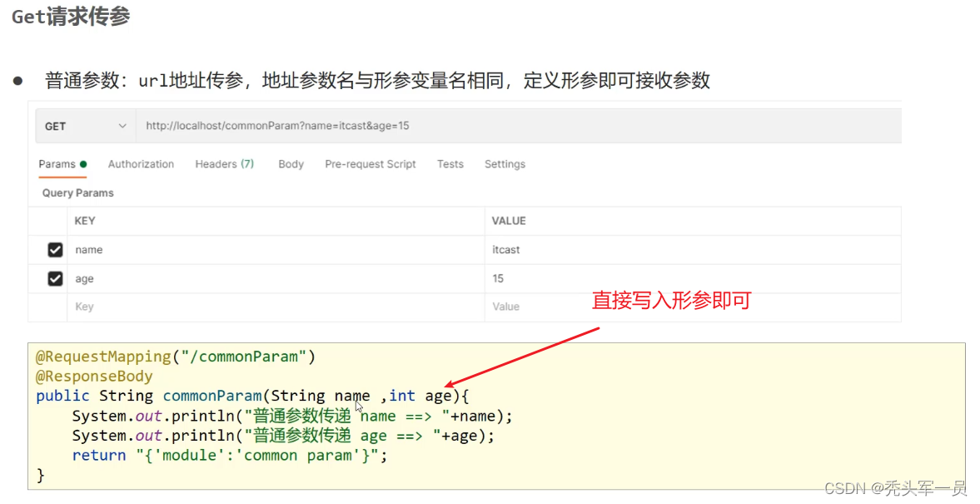
Task: Open the Authorization tab
Action: tap(141, 164)
